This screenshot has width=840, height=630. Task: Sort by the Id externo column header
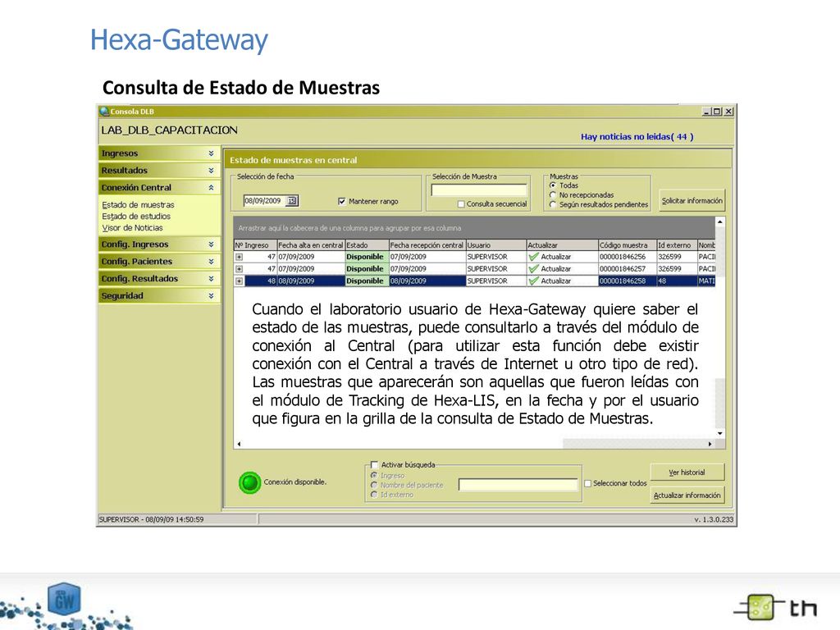pos(677,245)
